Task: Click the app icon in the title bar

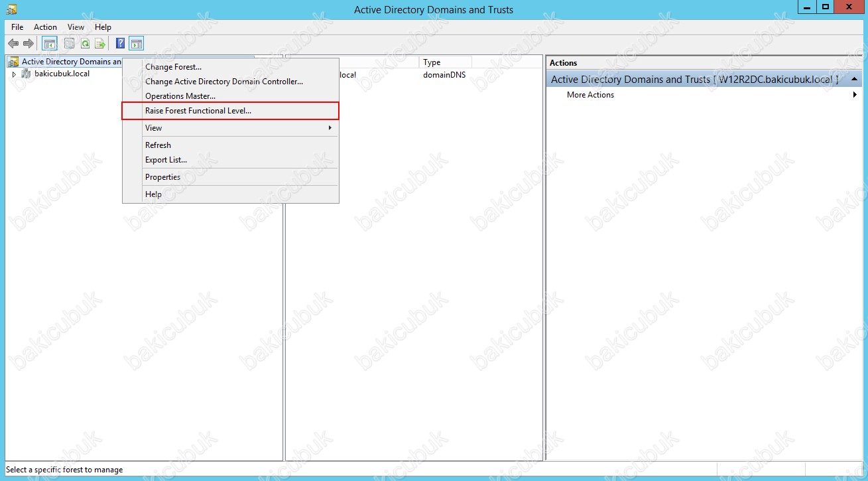Action: [x=11, y=9]
